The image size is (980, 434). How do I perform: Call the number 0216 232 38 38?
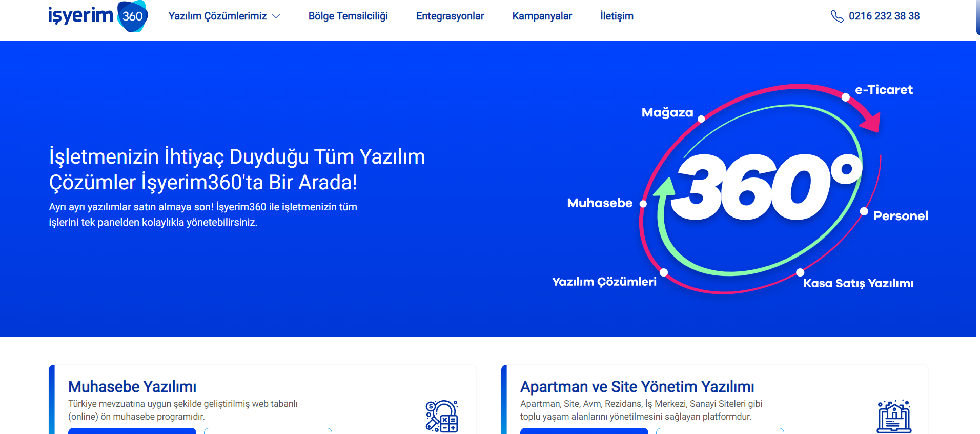click(x=884, y=16)
